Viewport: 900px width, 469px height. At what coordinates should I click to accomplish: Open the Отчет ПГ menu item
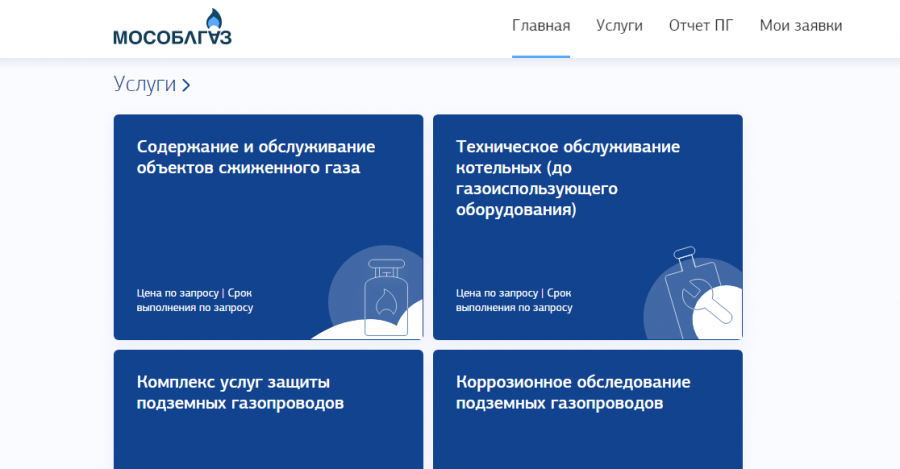coord(701,26)
